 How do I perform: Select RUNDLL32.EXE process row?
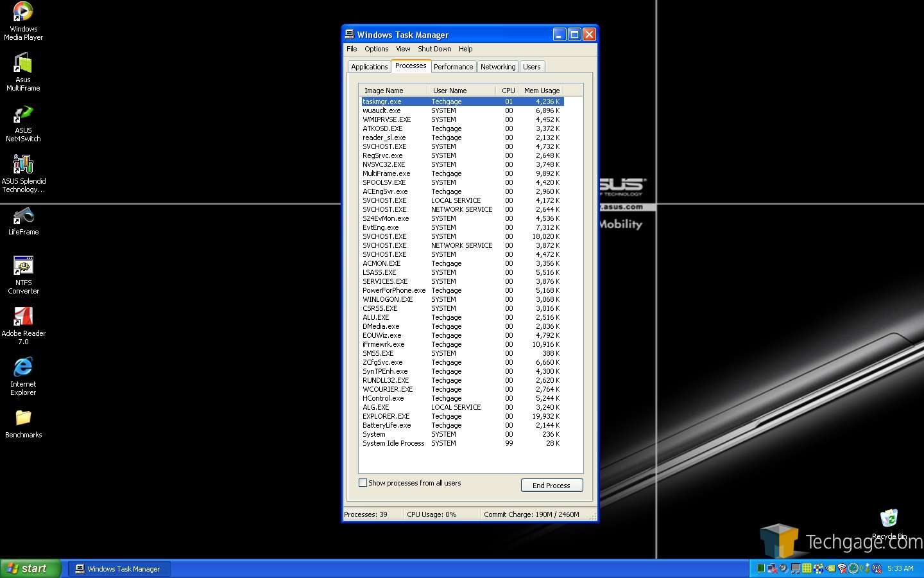point(462,380)
